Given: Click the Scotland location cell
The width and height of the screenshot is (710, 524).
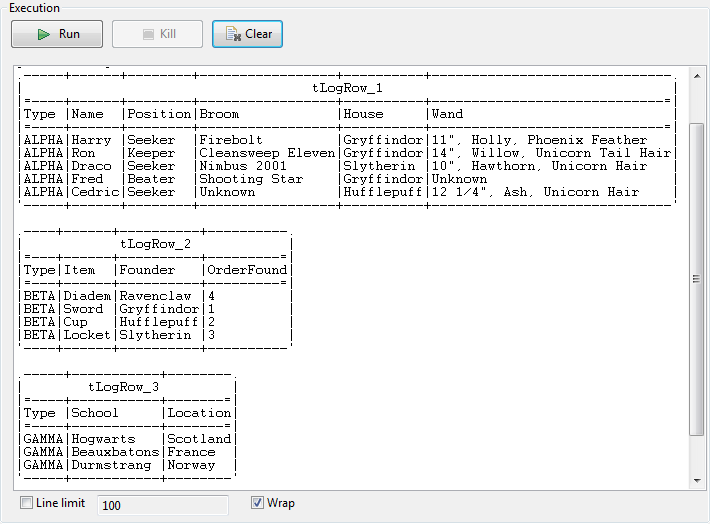Looking at the screenshot, I should 199,439.
